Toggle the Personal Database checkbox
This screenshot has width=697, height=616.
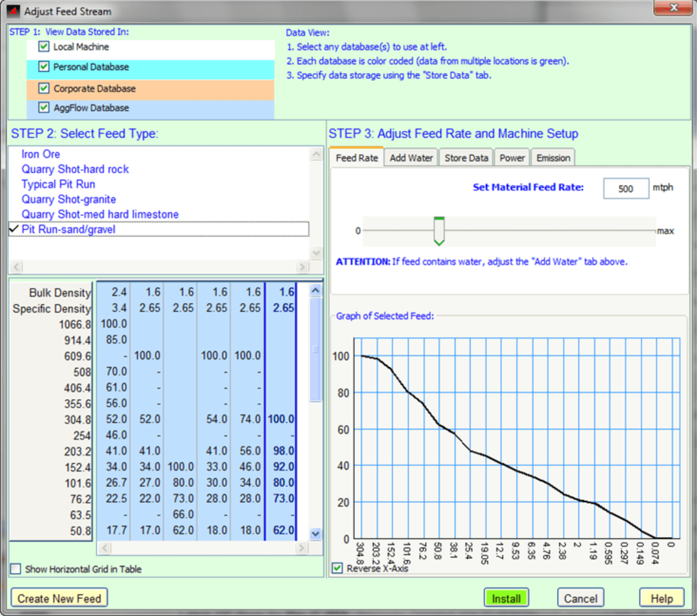coord(44,67)
